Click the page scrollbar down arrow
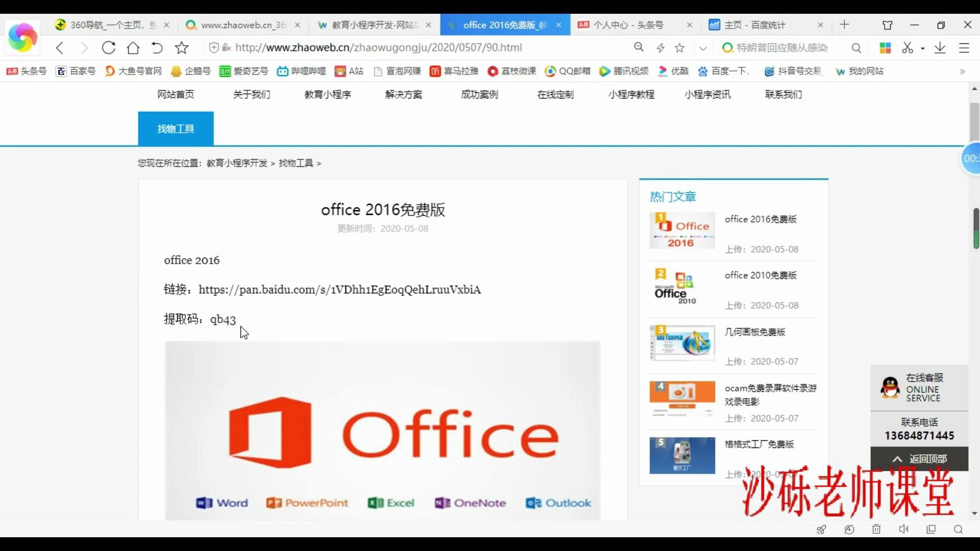Screen dimensions: 980x551 [974, 513]
